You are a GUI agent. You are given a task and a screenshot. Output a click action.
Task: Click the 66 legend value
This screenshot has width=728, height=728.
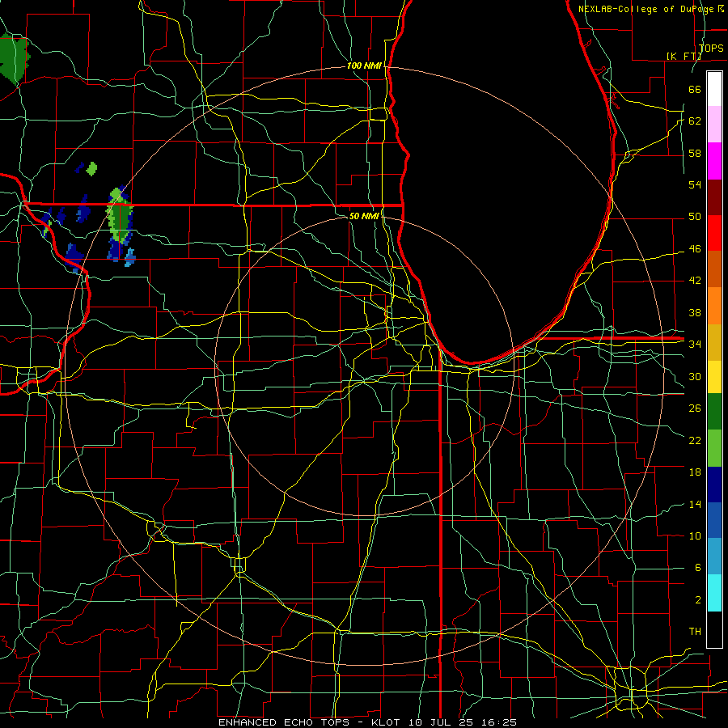point(695,89)
